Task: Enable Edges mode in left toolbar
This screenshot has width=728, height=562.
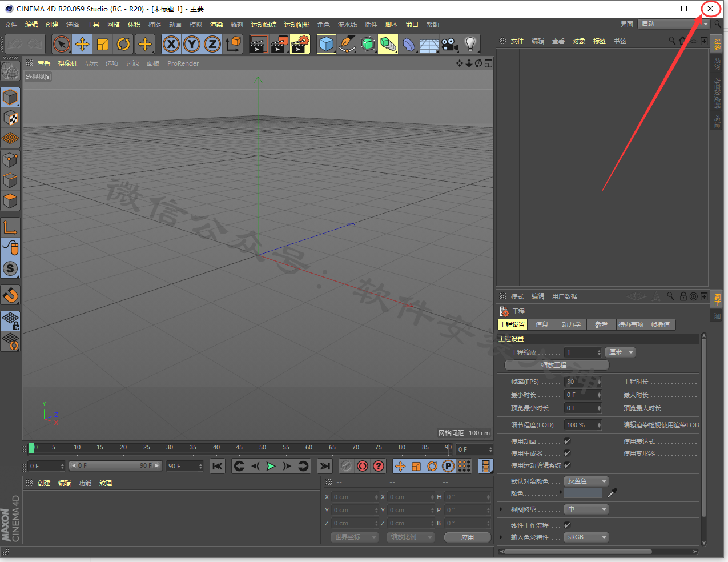Action: [x=10, y=180]
